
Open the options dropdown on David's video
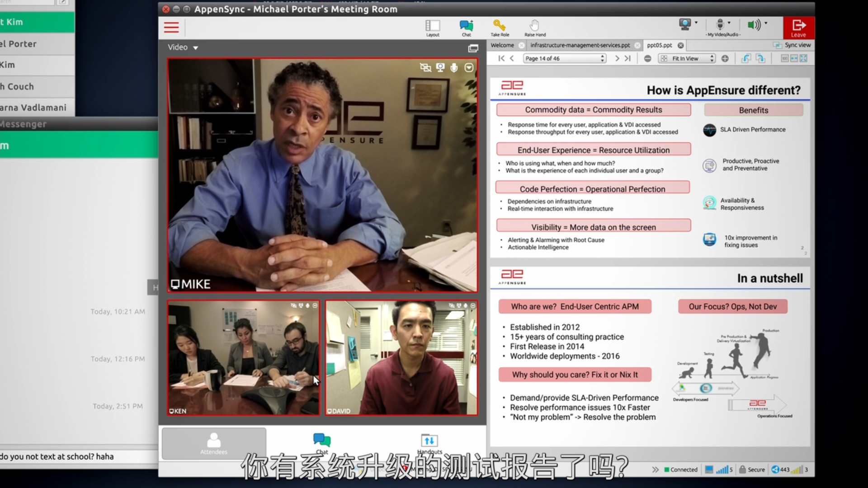473,305
